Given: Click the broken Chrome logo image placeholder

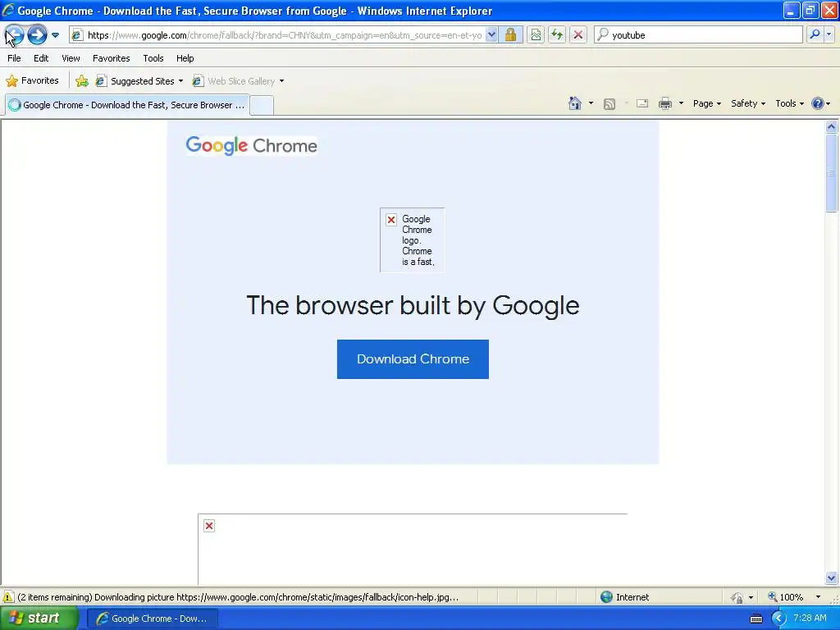Looking at the screenshot, I should 412,240.
